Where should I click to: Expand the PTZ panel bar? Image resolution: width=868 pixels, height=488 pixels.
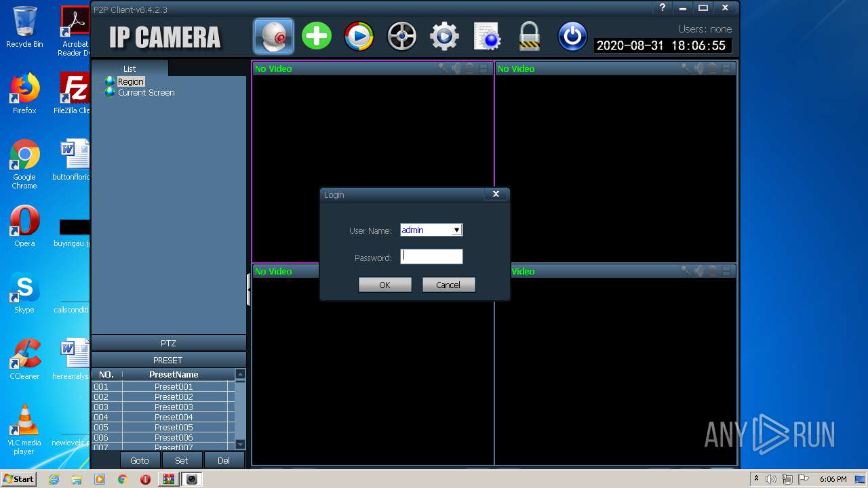click(168, 343)
